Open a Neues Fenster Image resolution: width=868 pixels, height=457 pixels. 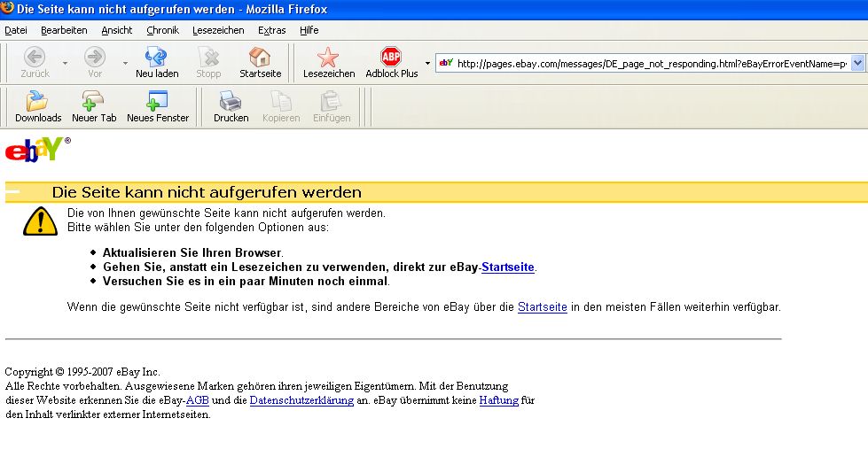coord(157,101)
